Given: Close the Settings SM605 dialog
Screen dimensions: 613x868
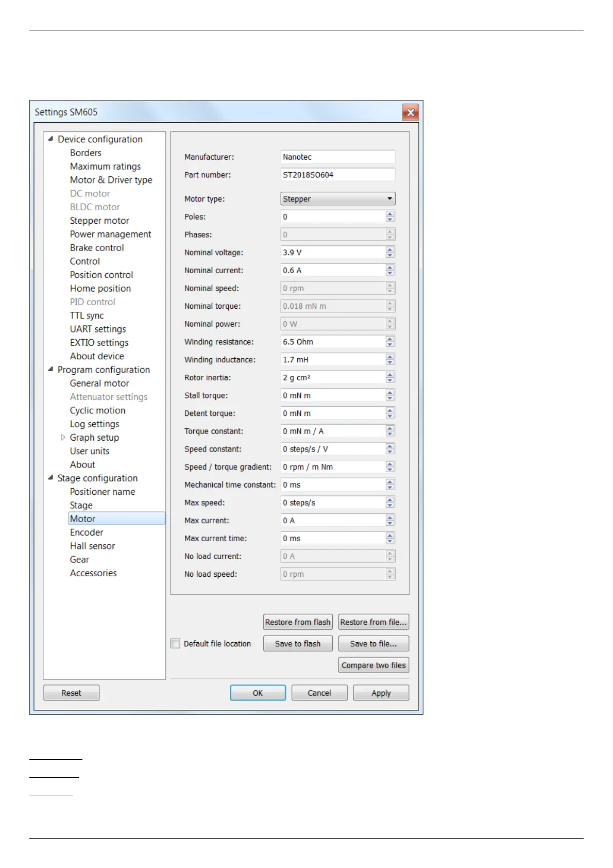Looking at the screenshot, I should pyautogui.click(x=410, y=112).
